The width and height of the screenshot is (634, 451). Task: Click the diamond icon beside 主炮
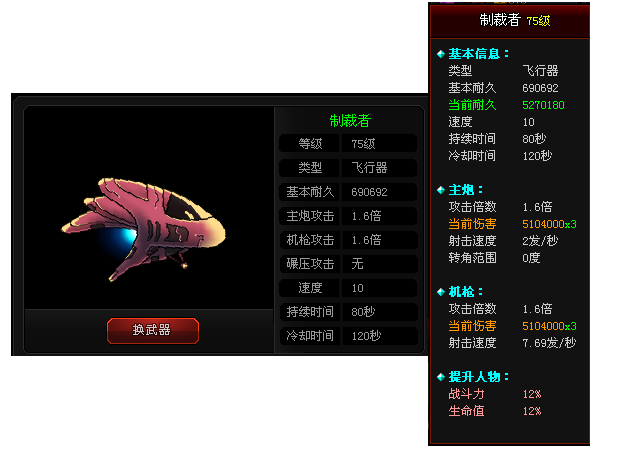(x=441, y=190)
